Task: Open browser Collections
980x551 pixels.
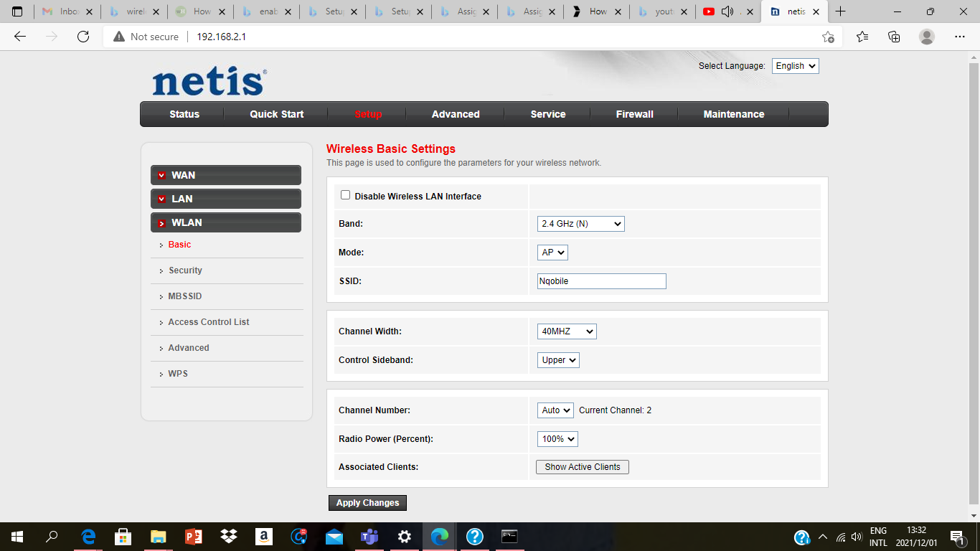Action: coord(894,37)
